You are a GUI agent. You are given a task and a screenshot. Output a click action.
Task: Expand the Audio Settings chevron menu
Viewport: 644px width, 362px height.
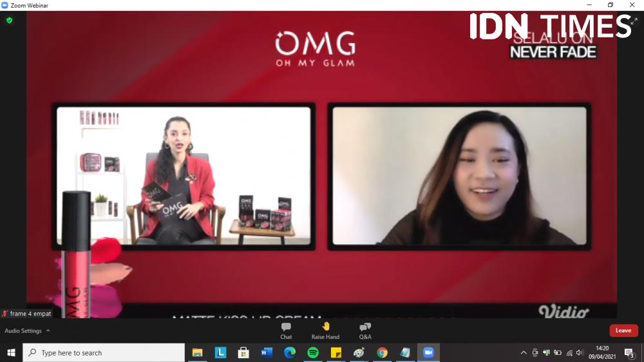coord(48,330)
